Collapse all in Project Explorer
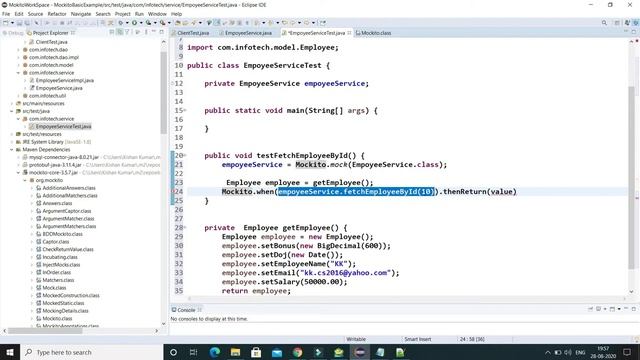640x360 pixels. (111, 32)
